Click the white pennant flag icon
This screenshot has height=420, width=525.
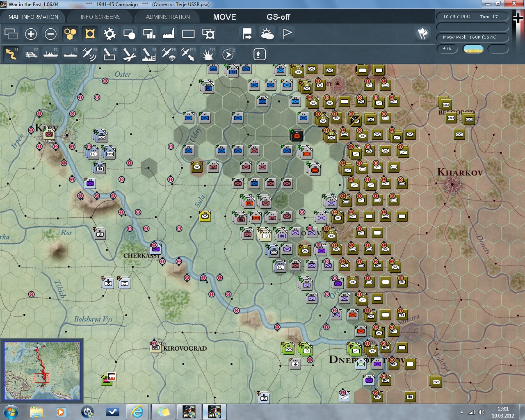(x=287, y=34)
